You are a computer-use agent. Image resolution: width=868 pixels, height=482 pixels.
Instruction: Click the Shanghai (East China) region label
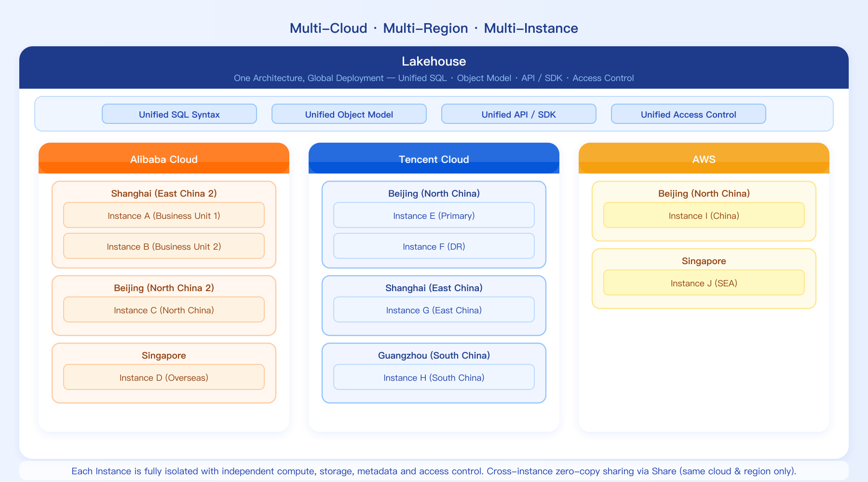[434, 288]
